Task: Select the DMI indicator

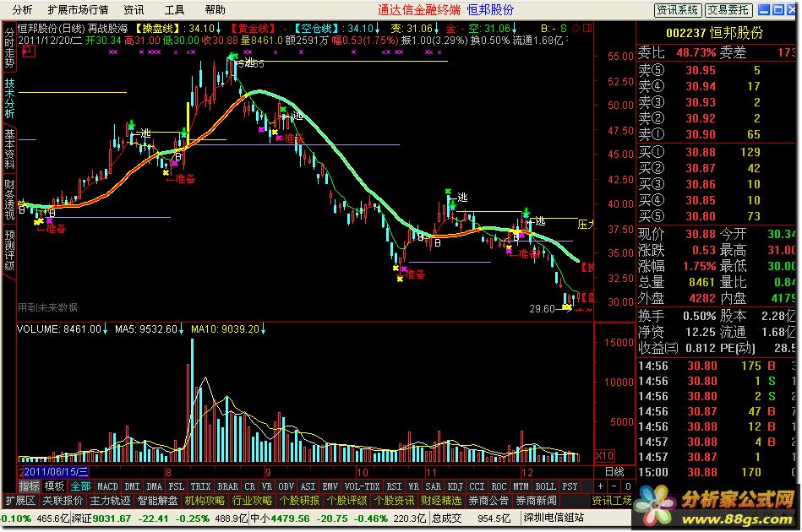Action: tap(132, 486)
